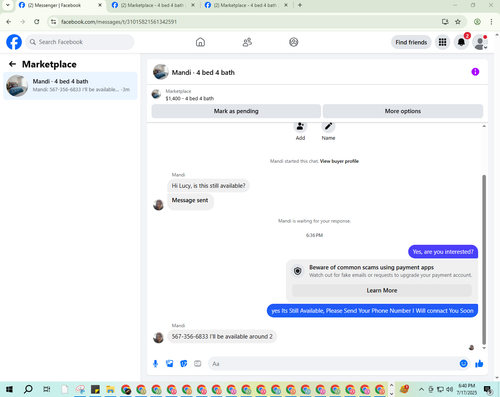Focus the Aa message input box
This screenshot has height=397, width=500.
coord(333,364)
